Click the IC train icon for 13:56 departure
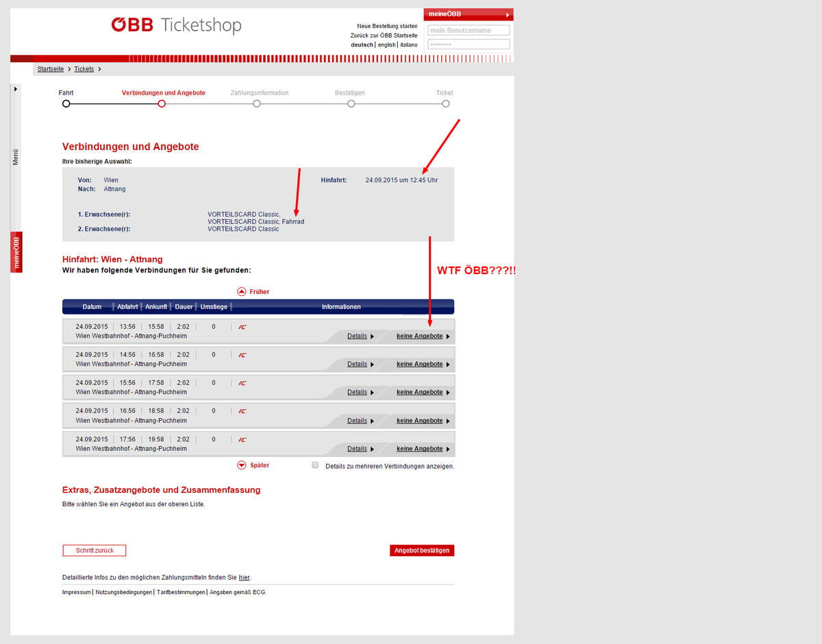The width and height of the screenshot is (822, 644). coord(242,327)
